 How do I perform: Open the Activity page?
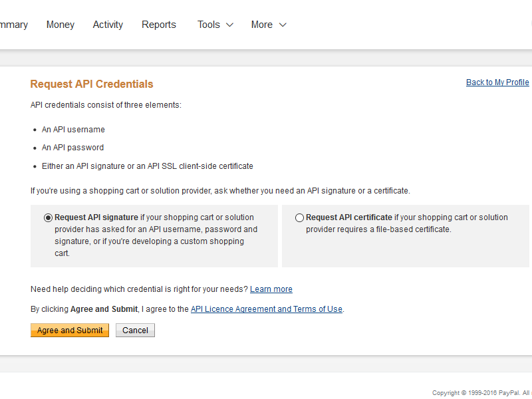(x=108, y=25)
